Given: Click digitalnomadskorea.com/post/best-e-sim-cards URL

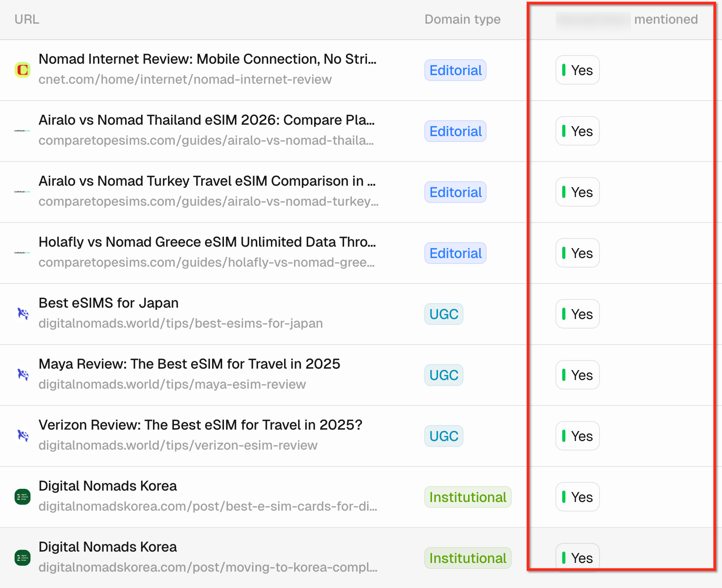Looking at the screenshot, I should click(208, 507).
